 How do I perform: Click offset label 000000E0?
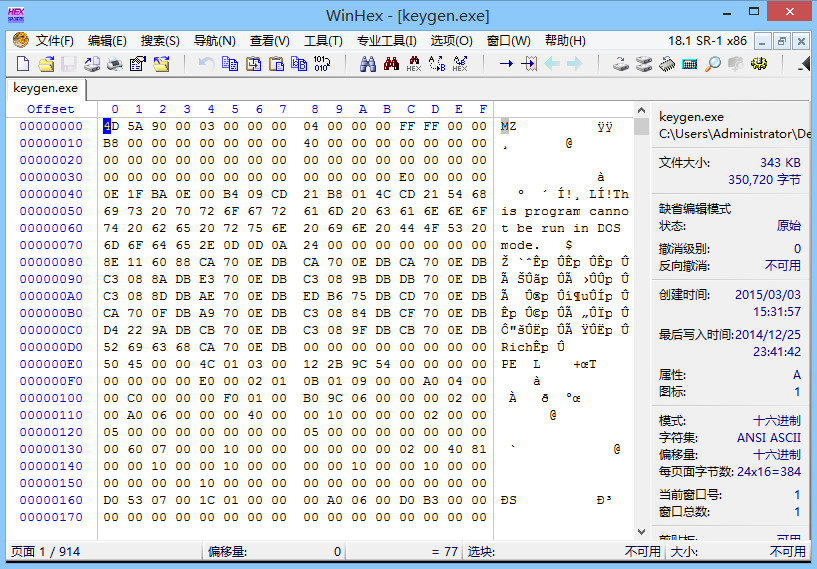pyautogui.click(x=51, y=364)
